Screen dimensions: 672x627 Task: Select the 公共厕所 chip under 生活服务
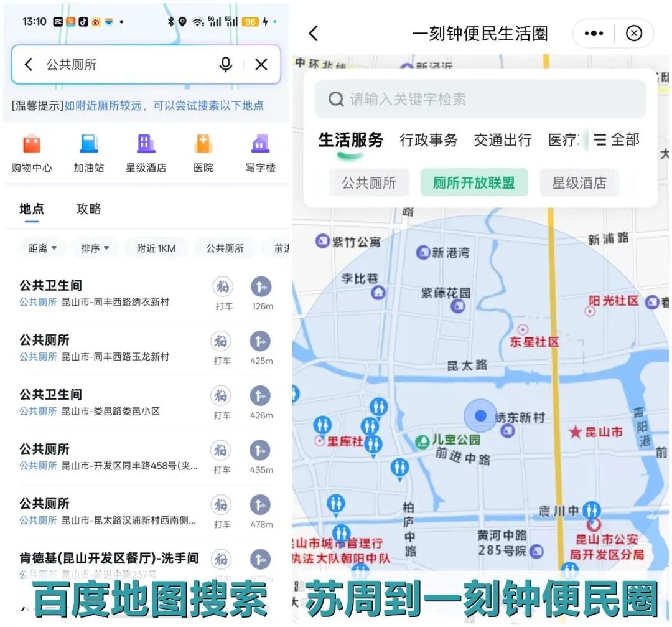[369, 183]
